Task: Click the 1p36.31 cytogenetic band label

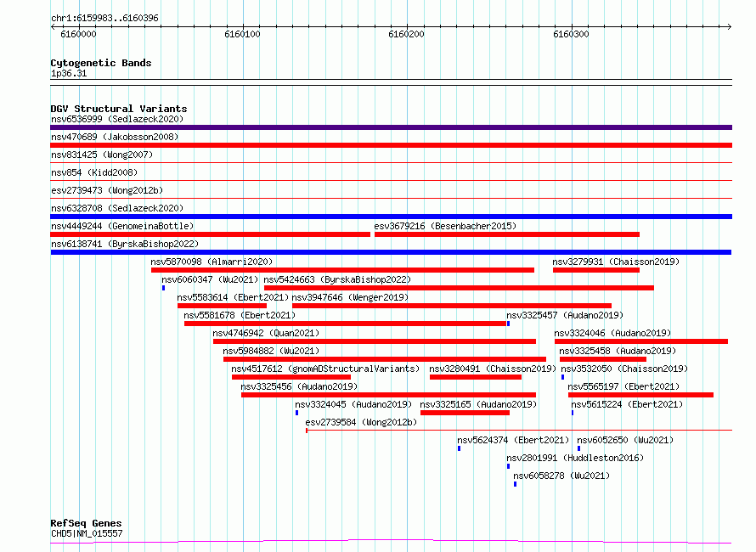Action: point(69,73)
